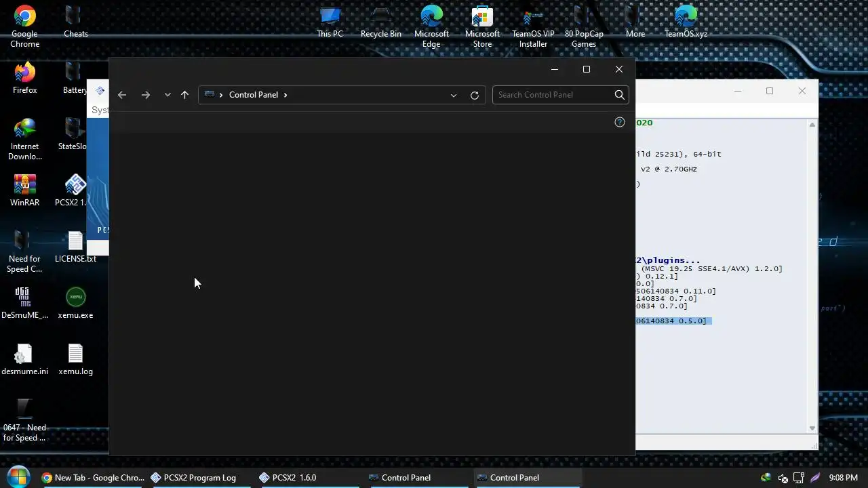Click the Control Panel breadcrumb
The width and height of the screenshot is (868, 488).
click(254, 95)
